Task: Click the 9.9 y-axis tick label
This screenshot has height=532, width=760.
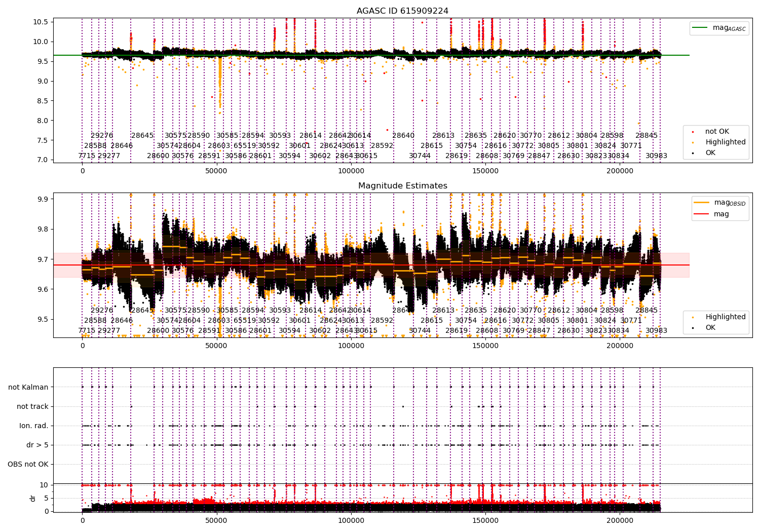Action: click(x=43, y=199)
